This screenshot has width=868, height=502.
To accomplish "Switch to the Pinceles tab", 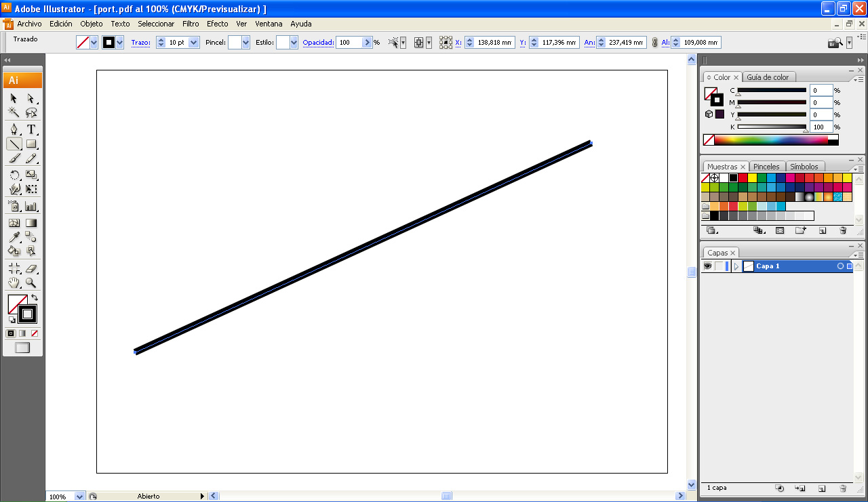I will tap(767, 166).
